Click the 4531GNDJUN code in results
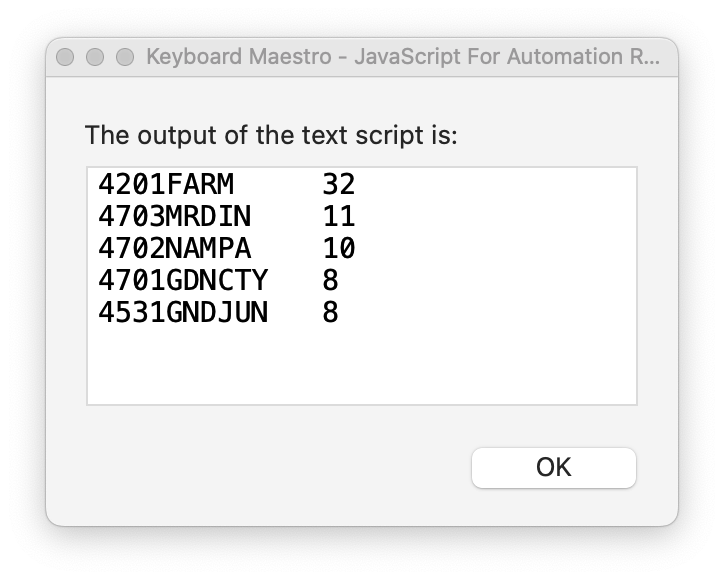724x580 pixels. click(183, 312)
